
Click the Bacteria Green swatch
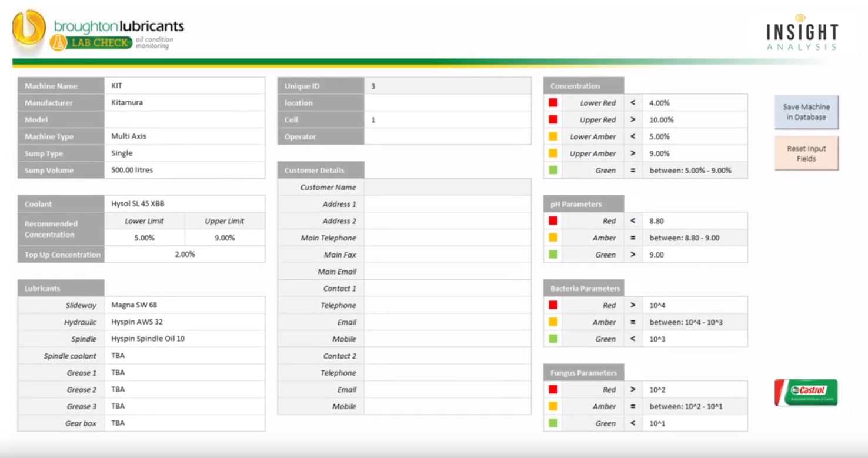tap(553, 339)
